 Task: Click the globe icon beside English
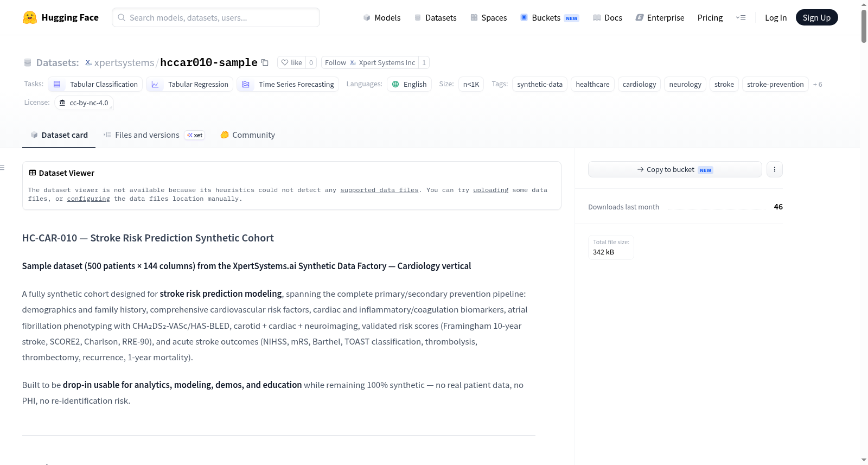pyautogui.click(x=395, y=84)
